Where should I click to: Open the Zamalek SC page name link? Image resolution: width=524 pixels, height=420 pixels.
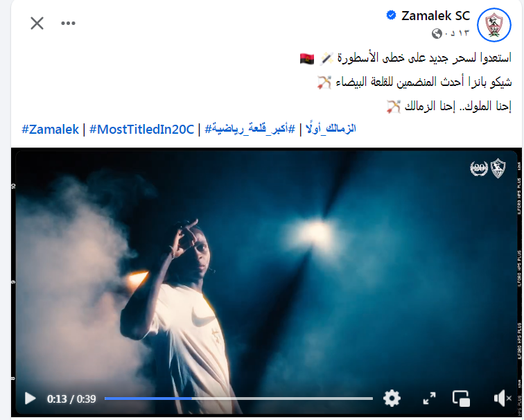(x=435, y=16)
